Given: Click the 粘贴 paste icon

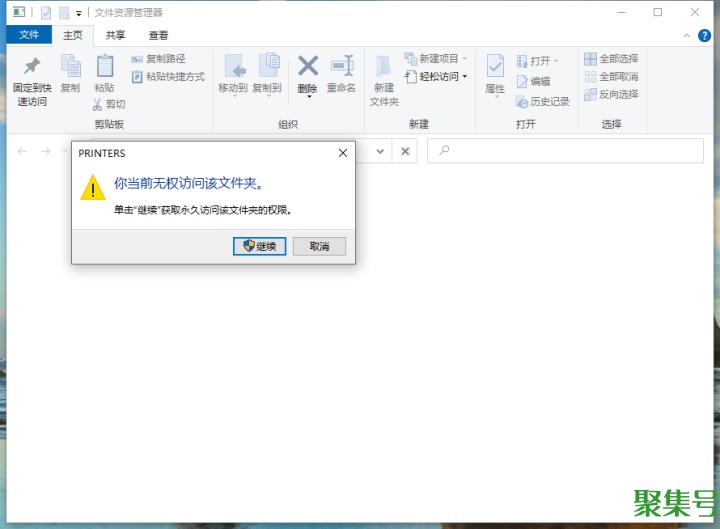Looking at the screenshot, I should (x=104, y=66).
